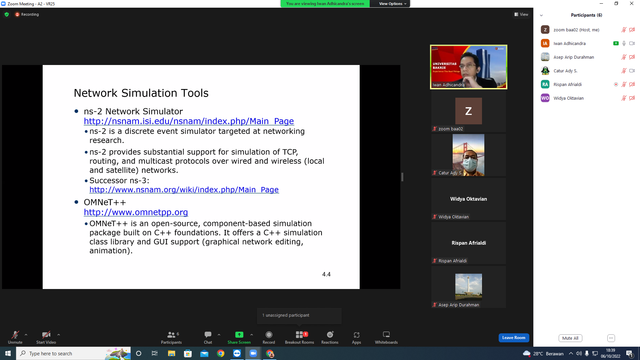This screenshot has height=360, width=640.
Task: Click Iwan Adhicandra's green screen-sharing icon
Action: click(616, 43)
